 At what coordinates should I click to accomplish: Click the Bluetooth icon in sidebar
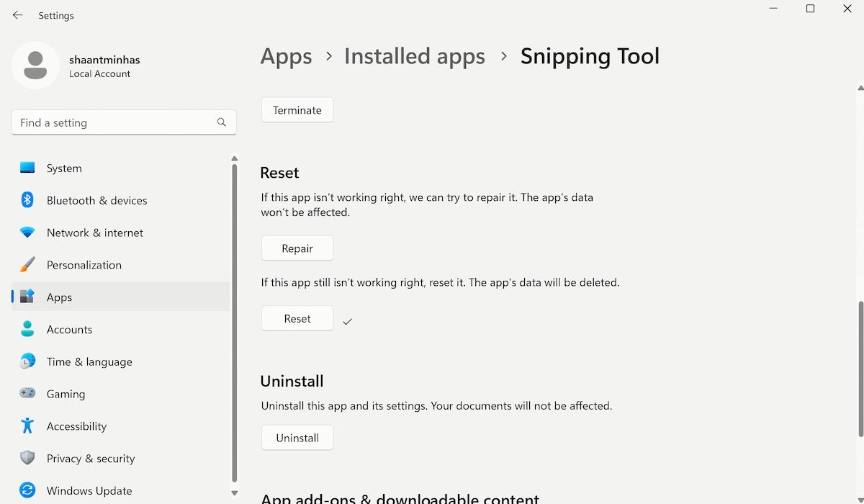27,200
